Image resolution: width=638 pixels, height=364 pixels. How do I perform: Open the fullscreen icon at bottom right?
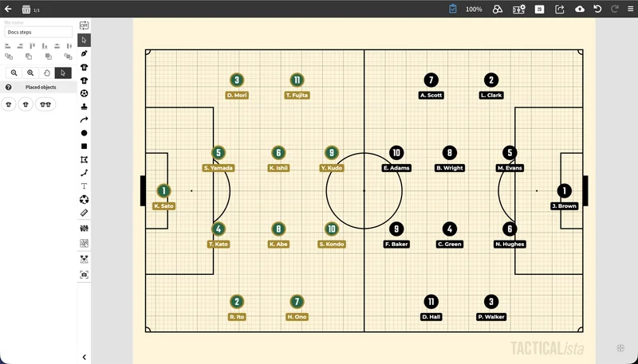pos(620,348)
